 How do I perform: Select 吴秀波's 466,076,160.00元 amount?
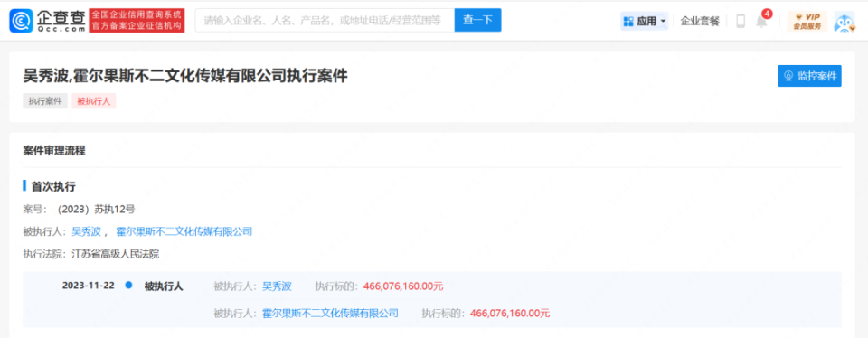point(403,286)
